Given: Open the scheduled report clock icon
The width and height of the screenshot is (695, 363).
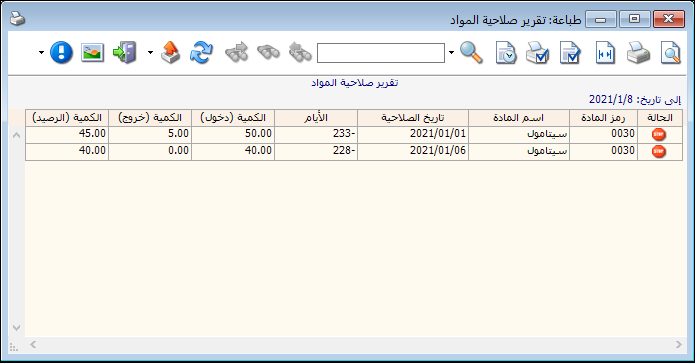Looking at the screenshot, I should pyautogui.click(x=506, y=53).
